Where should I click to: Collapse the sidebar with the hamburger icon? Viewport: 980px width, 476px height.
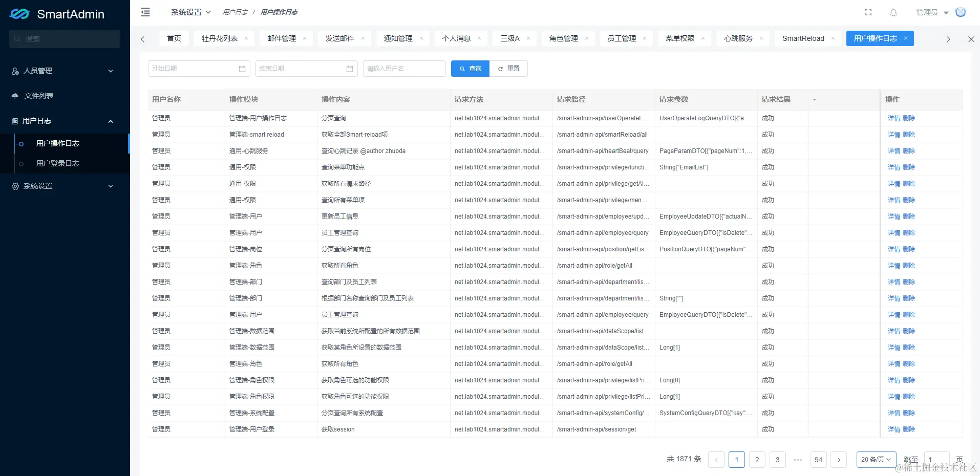tap(145, 12)
